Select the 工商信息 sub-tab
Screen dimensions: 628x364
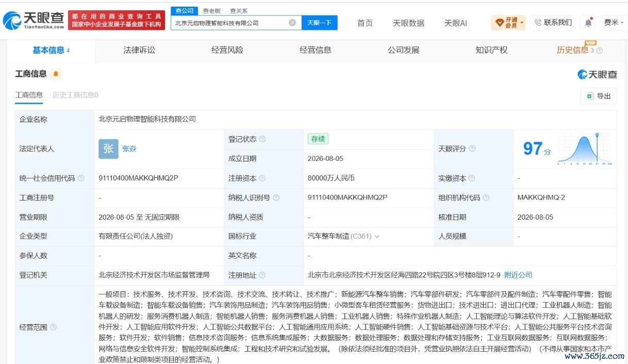[x=29, y=95]
